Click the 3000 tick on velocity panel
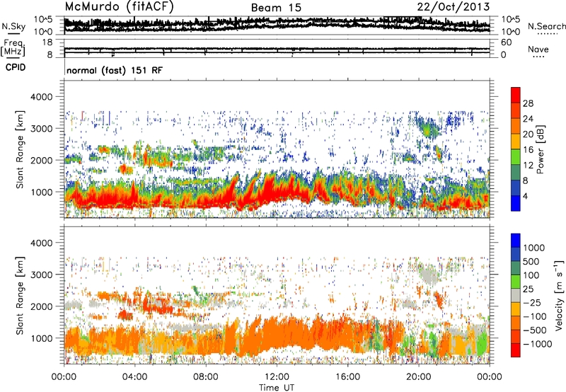566x392 pixels. [x=42, y=275]
